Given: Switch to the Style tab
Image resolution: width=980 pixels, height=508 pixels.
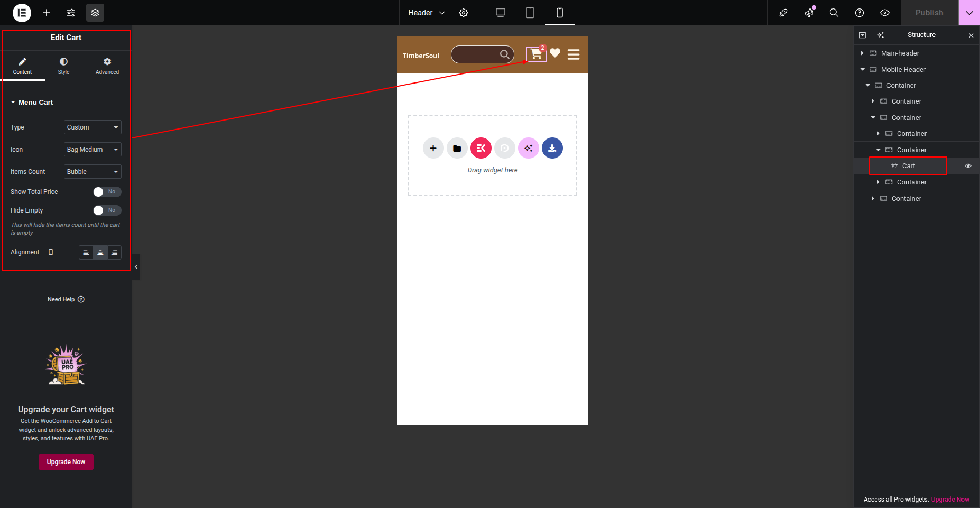Looking at the screenshot, I should (x=63, y=66).
